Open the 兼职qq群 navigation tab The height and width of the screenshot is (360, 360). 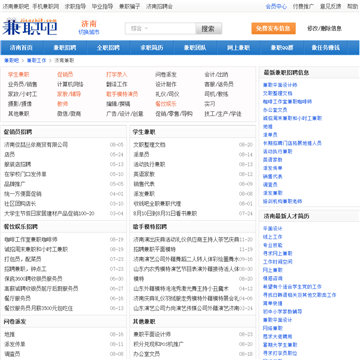(282, 48)
